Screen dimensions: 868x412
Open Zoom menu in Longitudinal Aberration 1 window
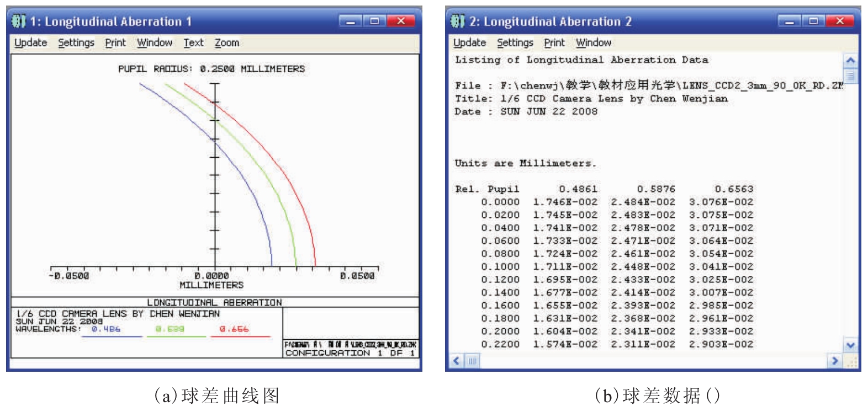click(227, 42)
